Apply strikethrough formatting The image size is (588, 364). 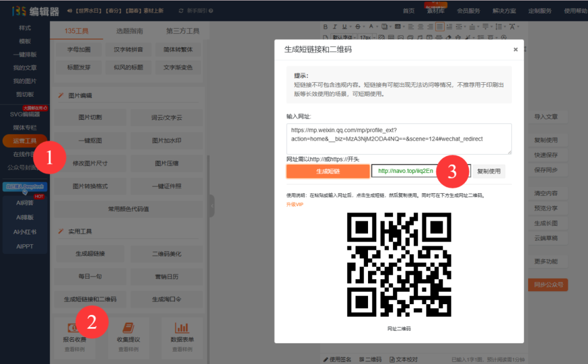pos(358,27)
